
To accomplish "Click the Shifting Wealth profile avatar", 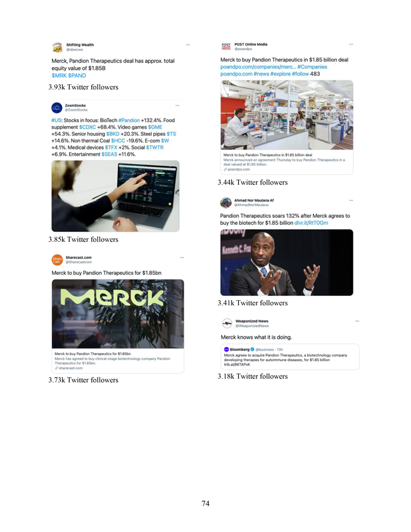I will (58, 47).
